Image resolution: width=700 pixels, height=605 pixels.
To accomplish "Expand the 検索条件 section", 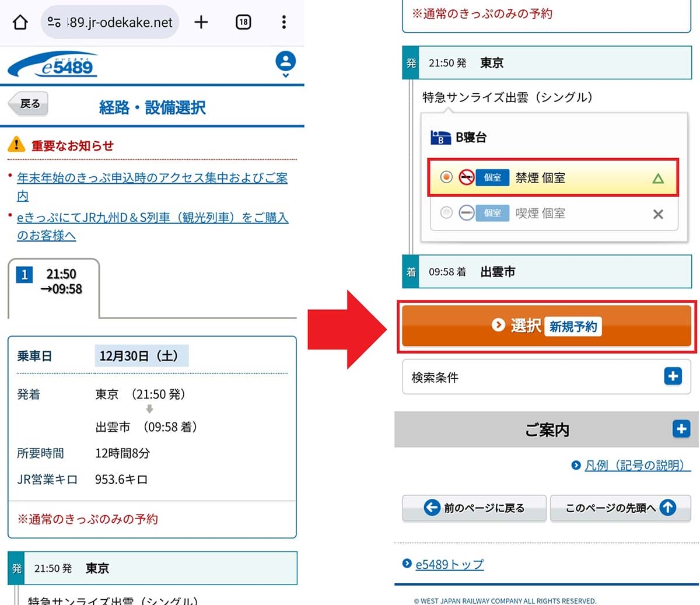I will point(673,376).
